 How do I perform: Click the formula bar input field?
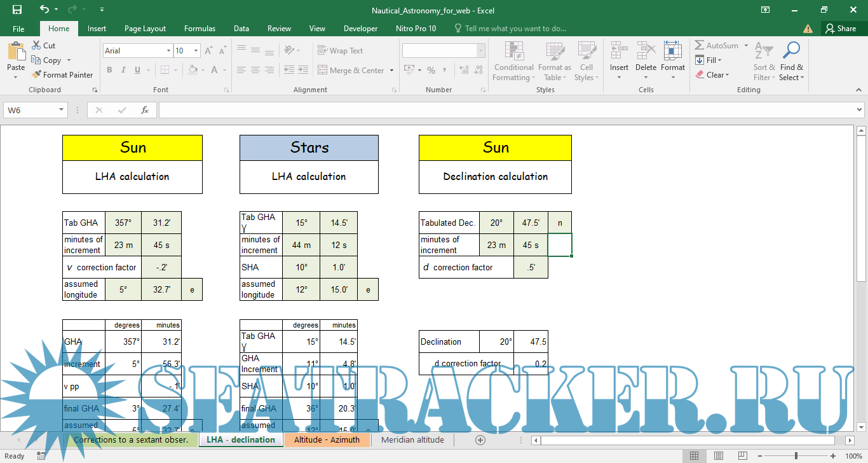coord(502,110)
